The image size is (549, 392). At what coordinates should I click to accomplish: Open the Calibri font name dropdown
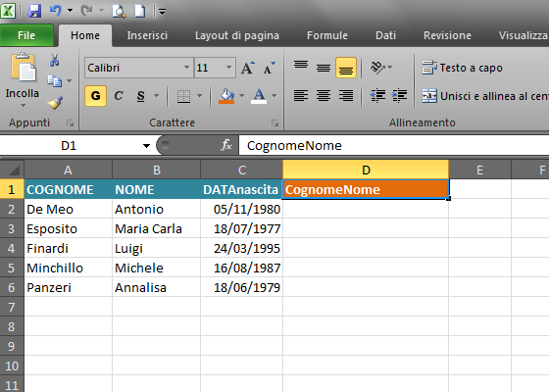(x=186, y=68)
